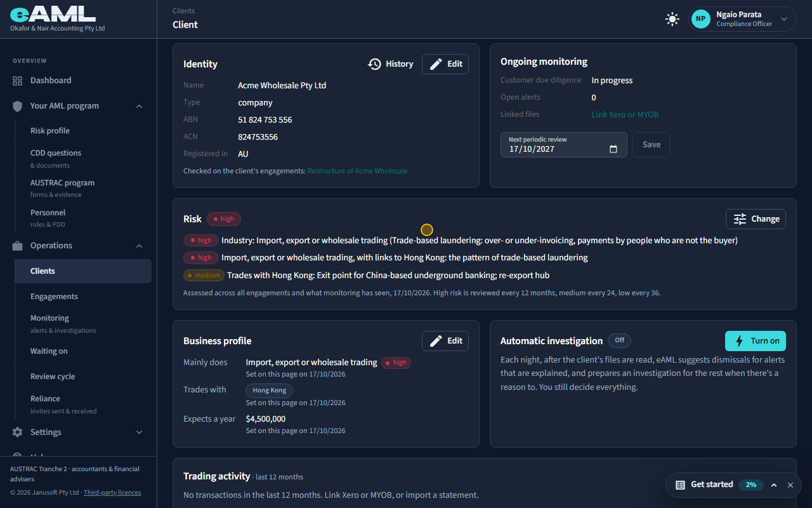Viewport: 812px width, 508px height.
Task: Open the calendar picker icon
Action: pyautogui.click(x=613, y=149)
